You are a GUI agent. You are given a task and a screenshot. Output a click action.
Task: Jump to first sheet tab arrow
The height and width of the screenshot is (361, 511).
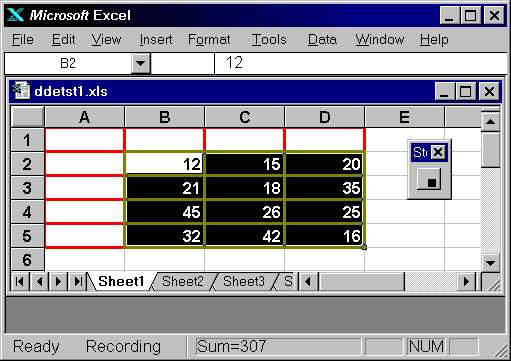20,282
